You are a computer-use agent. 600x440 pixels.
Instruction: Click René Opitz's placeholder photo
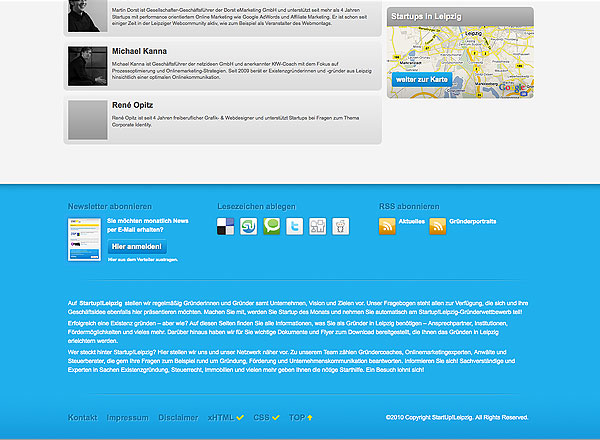[x=88, y=120]
